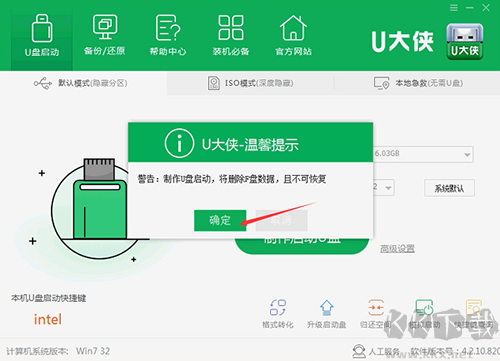
Task: Minimize the U大侠 window
Action: pyautogui.click(x=470, y=7)
